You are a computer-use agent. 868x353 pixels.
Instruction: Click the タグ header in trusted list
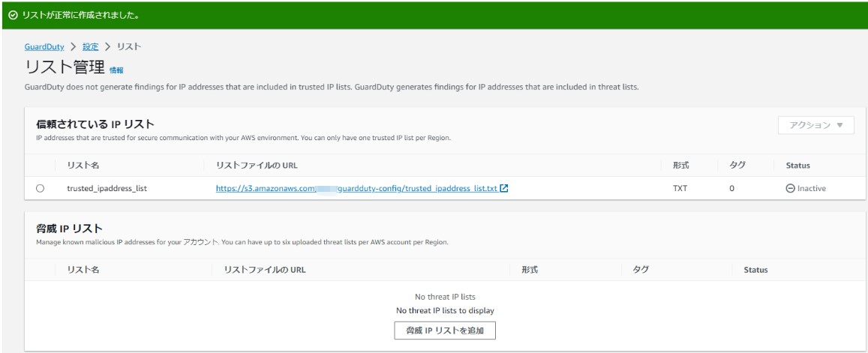[x=737, y=166]
